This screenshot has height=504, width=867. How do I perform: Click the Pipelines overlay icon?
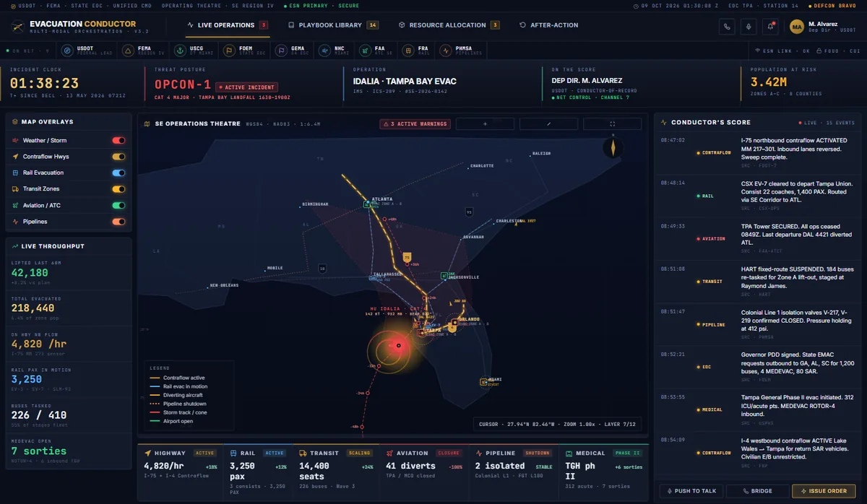click(x=16, y=222)
